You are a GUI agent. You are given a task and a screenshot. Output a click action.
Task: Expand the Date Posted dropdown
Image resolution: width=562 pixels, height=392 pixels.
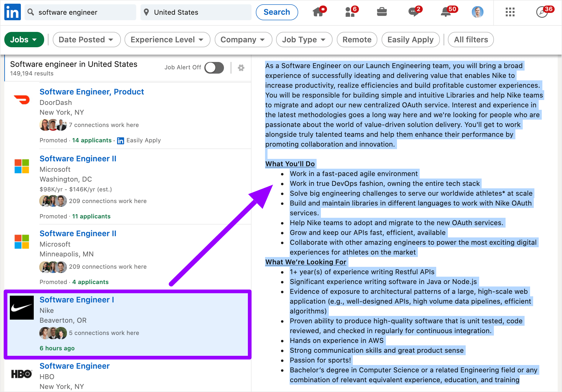click(86, 40)
